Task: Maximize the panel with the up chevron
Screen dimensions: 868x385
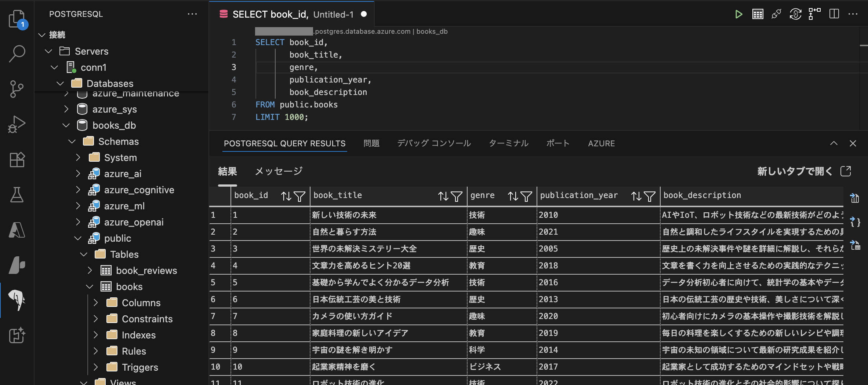Action: 834,143
